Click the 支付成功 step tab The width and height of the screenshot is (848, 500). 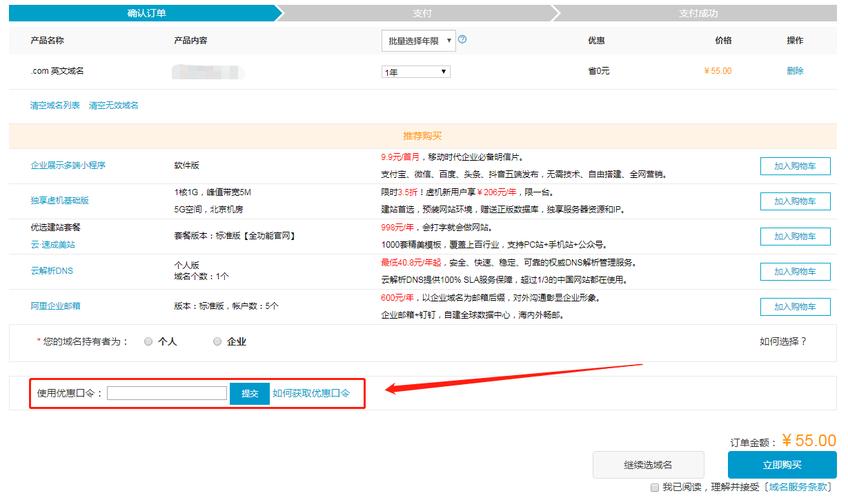[x=698, y=13]
